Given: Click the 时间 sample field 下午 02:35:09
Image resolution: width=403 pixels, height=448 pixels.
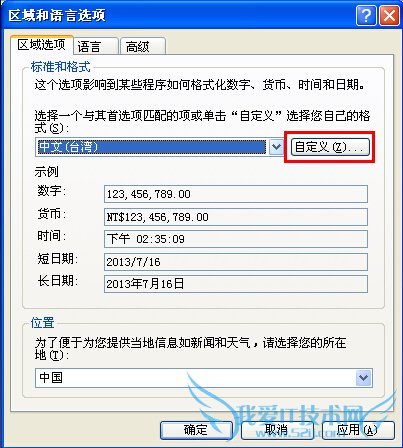Looking at the screenshot, I should pos(236,239).
